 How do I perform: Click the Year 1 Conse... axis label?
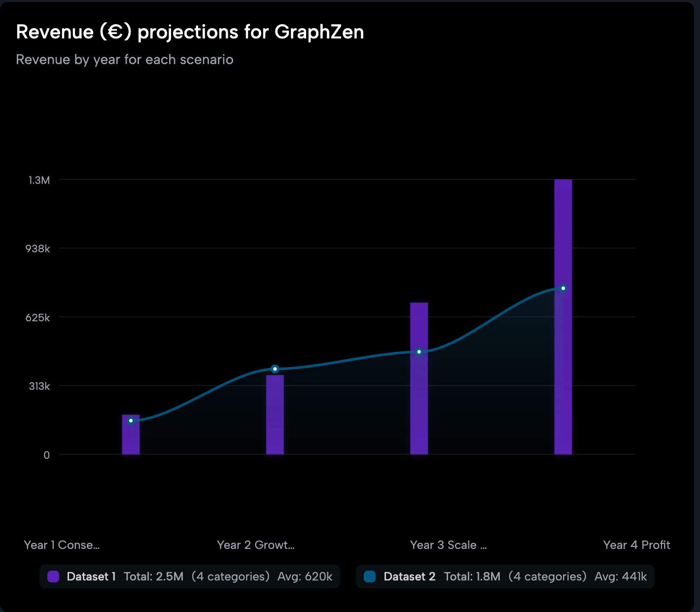pyautogui.click(x=62, y=545)
